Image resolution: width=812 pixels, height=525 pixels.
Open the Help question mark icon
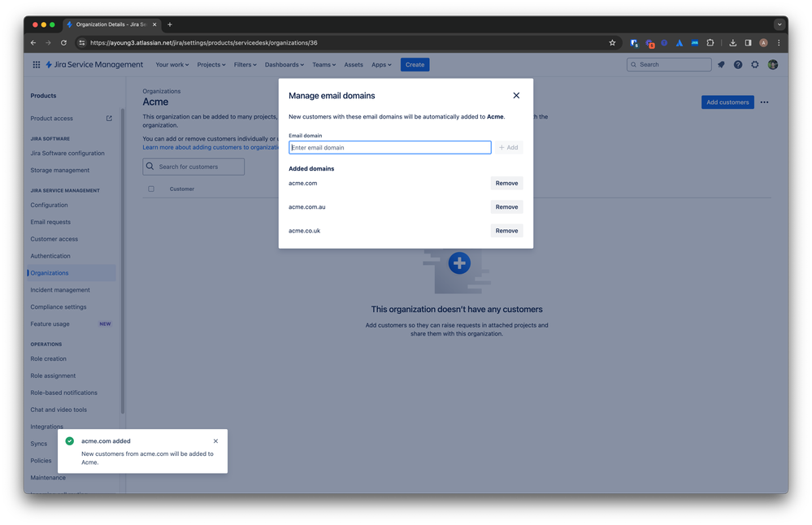738,64
